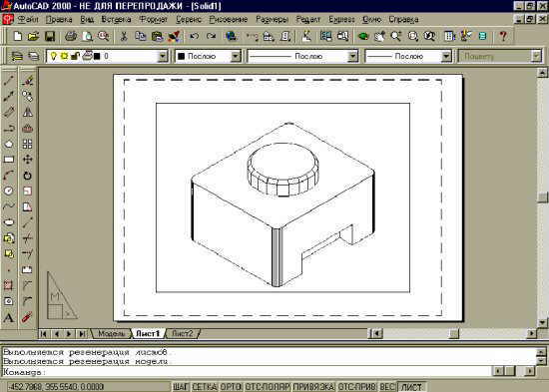Select the Rectangle draw tool
549x392 pixels.
[x=9, y=160]
